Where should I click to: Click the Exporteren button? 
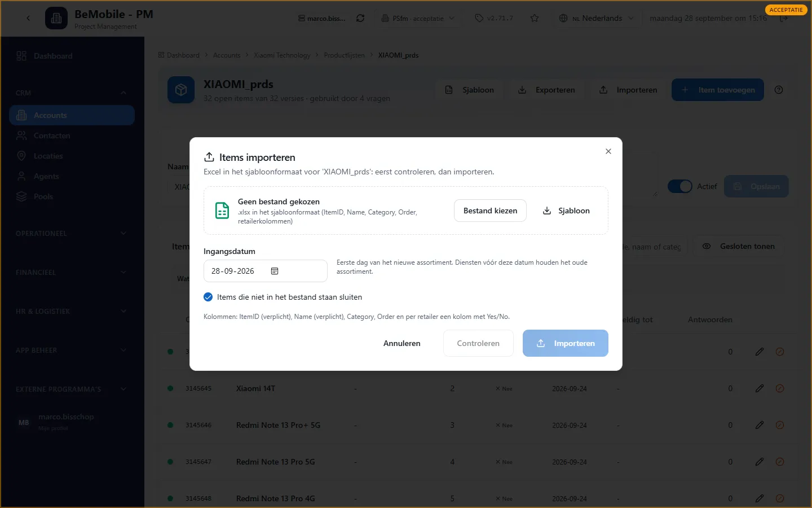point(547,90)
